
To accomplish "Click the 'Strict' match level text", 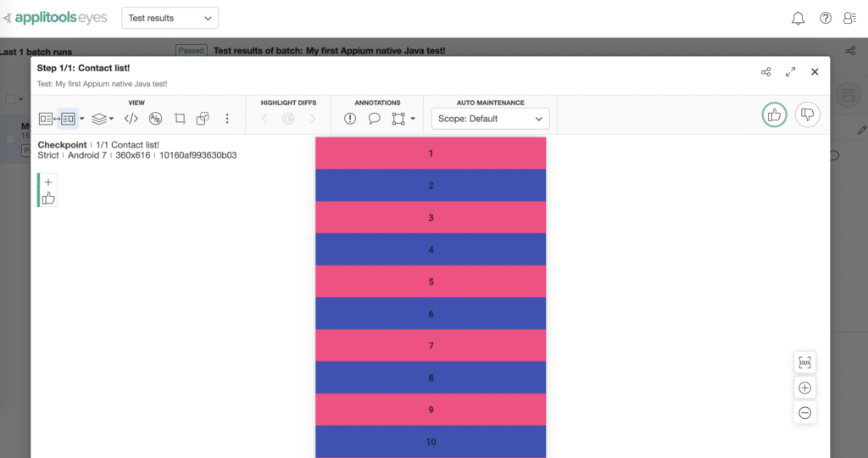I will [48, 155].
